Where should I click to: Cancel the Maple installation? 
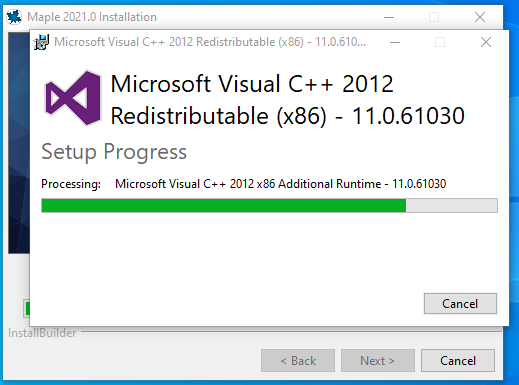[x=458, y=361]
